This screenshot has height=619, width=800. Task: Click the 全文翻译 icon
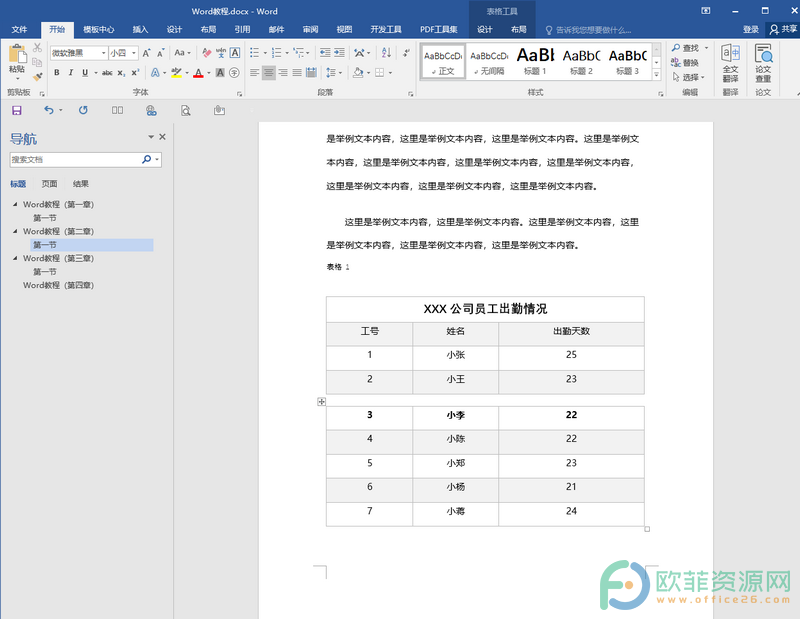point(730,63)
